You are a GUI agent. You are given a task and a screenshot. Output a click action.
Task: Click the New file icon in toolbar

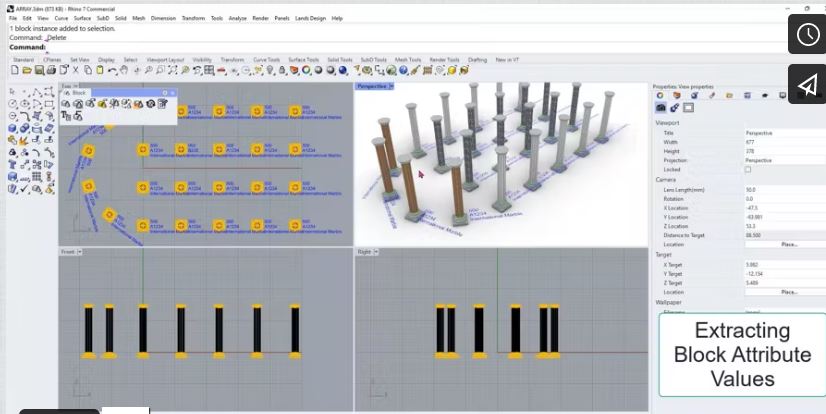point(14,70)
